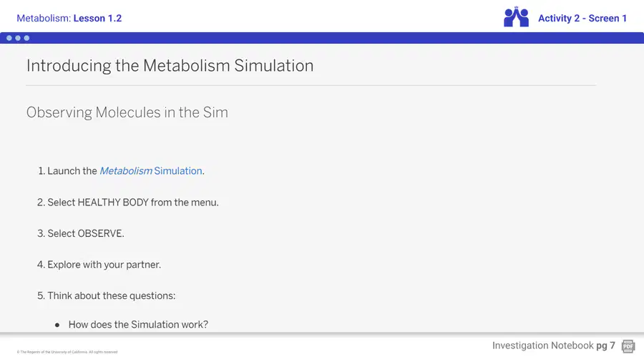Open the PDF notebook icon
This screenshot has width=644, height=362.
coord(628,346)
